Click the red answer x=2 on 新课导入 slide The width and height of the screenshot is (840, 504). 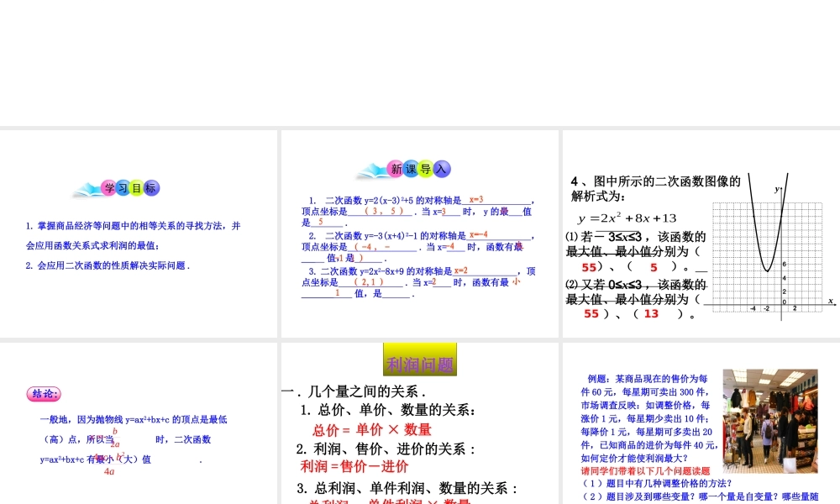point(460,270)
